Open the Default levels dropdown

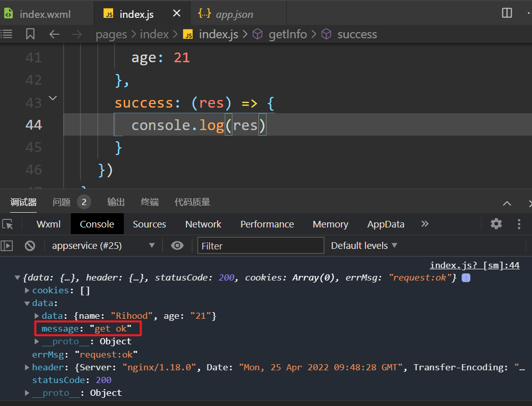[364, 245]
